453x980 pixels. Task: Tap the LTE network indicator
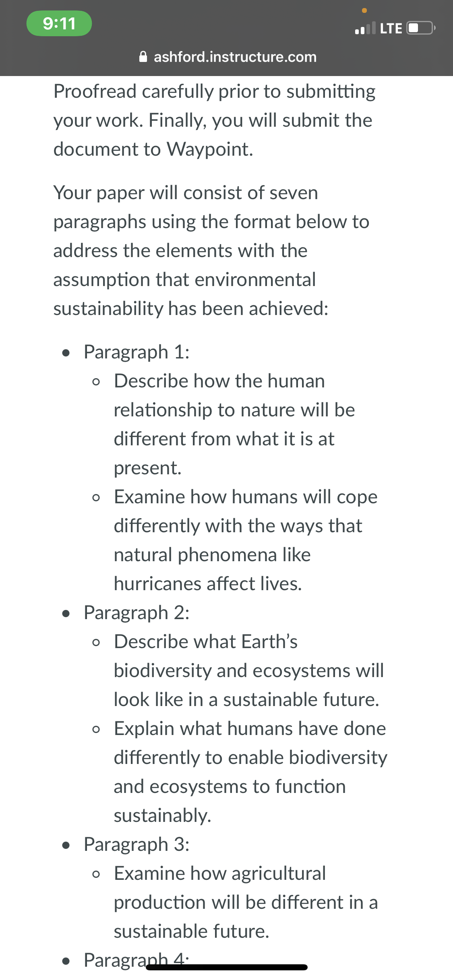point(391,29)
